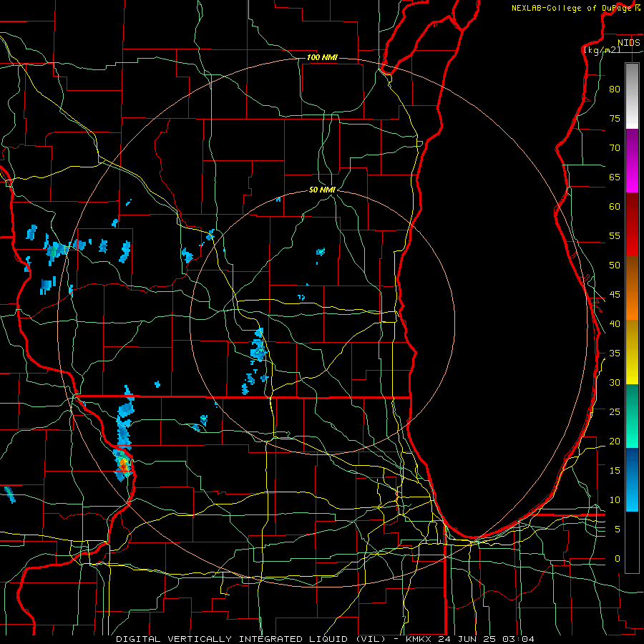Click the 50 NMI range ring label
644x644 pixels.
click(x=323, y=190)
